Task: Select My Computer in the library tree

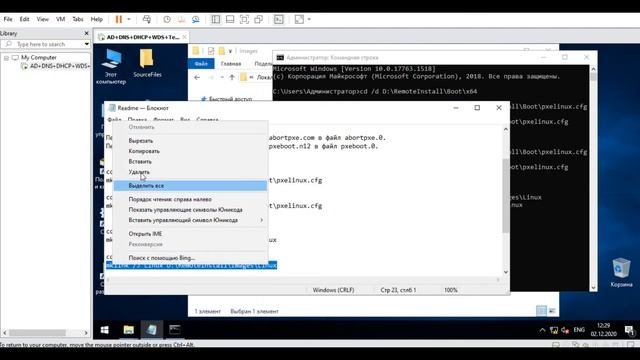Action: pos(39,58)
